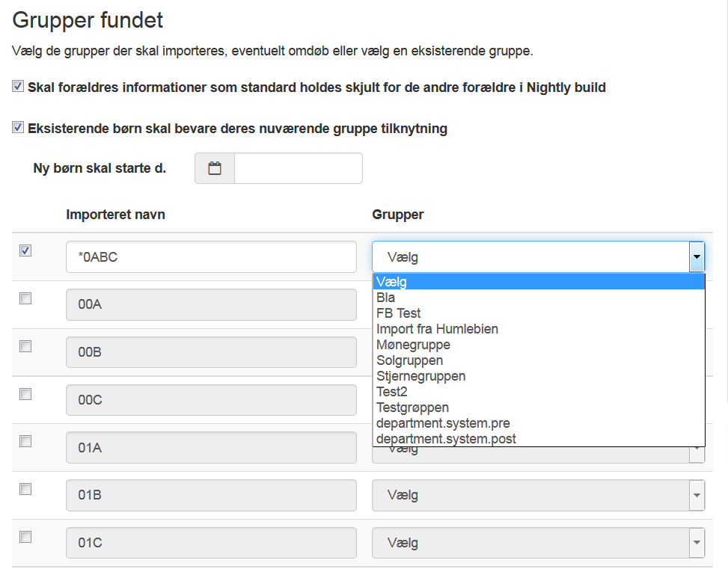Pick 'Testgrøppen' in the dropdown
This screenshot has width=728, height=575.
[x=539, y=408]
